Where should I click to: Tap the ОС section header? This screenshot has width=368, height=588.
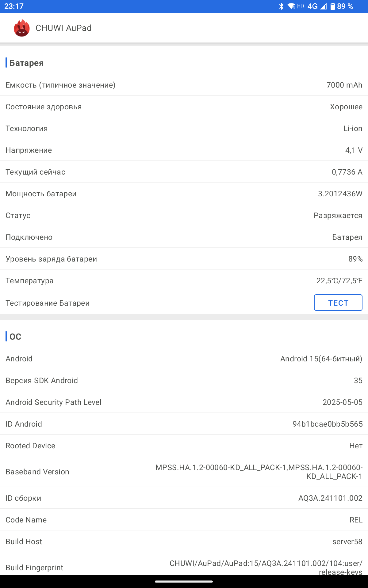(15, 337)
